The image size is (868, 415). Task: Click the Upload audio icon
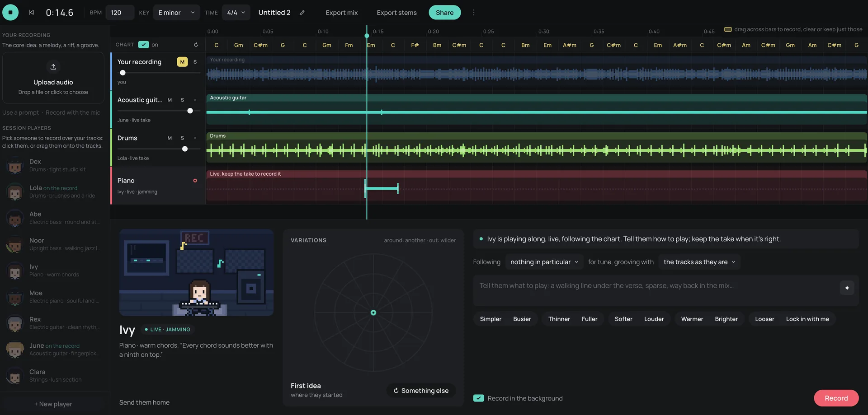[53, 67]
